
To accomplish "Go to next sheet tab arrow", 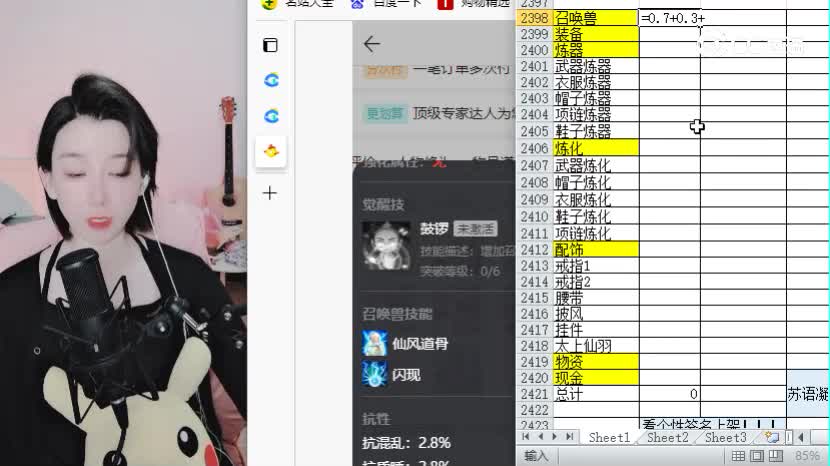I will (x=554, y=437).
